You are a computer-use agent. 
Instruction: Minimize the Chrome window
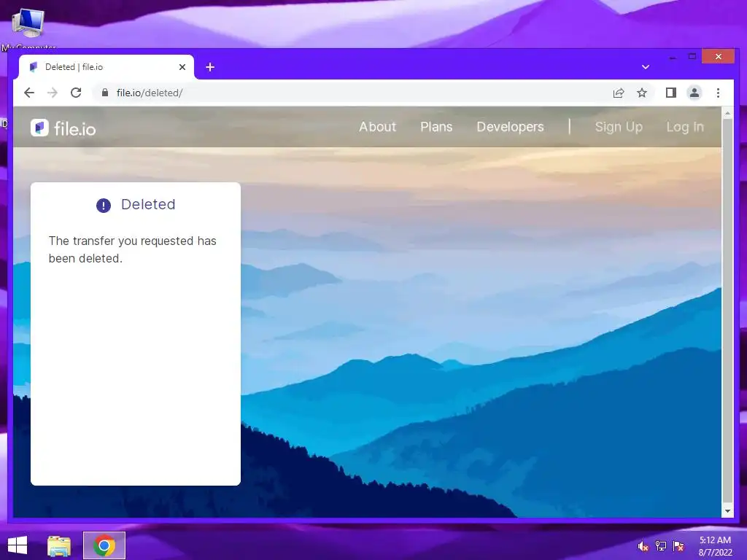[x=673, y=57]
